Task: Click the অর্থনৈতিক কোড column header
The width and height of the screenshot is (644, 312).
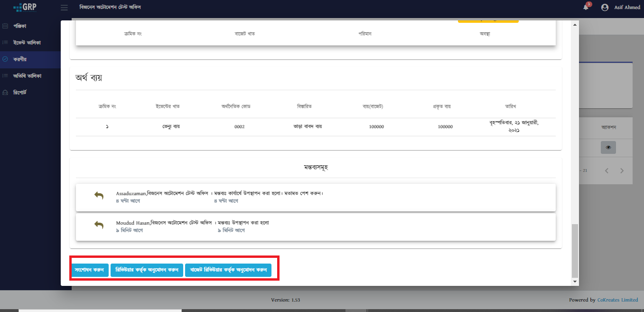Action: click(236, 106)
